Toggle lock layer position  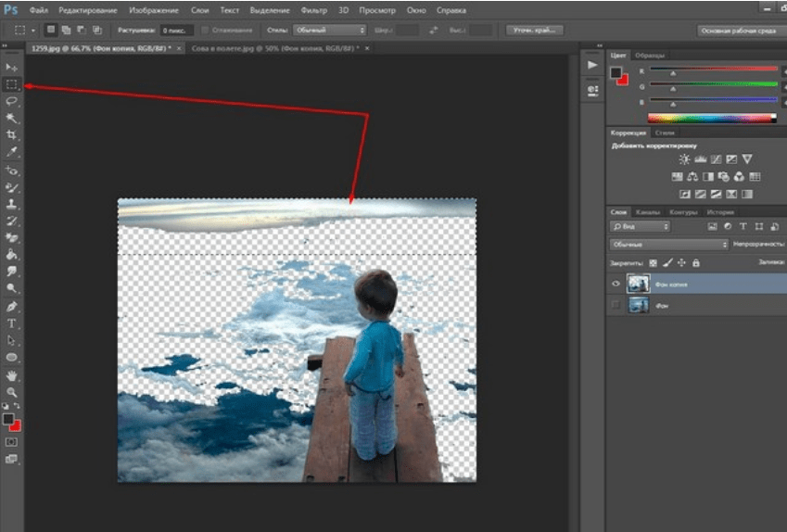point(681,263)
